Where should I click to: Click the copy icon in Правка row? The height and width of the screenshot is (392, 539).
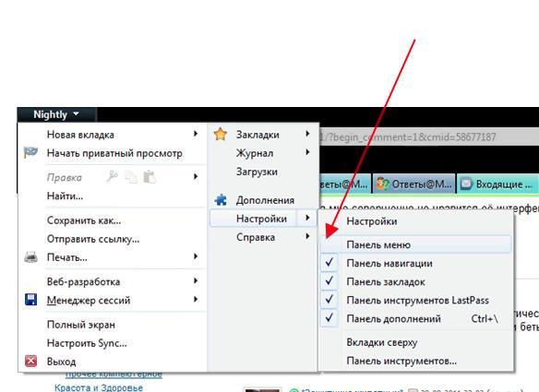[131, 177]
